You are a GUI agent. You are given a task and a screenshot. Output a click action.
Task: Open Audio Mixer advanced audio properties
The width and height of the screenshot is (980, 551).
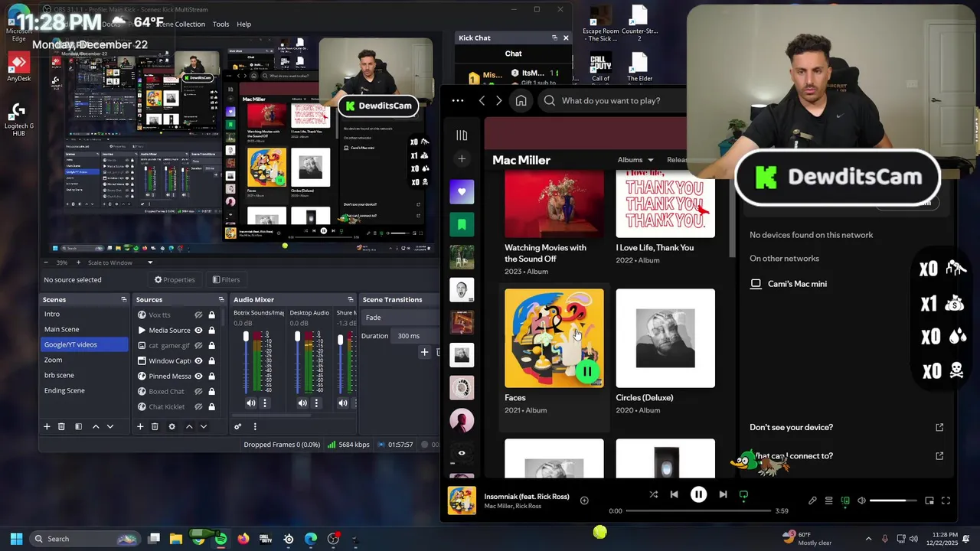pyautogui.click(x=238, y=426)
